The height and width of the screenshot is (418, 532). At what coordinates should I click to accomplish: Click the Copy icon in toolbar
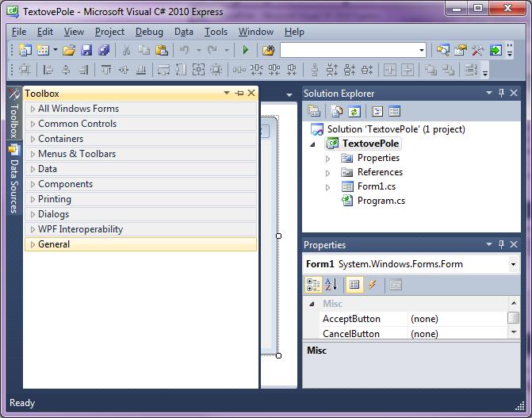144,50
